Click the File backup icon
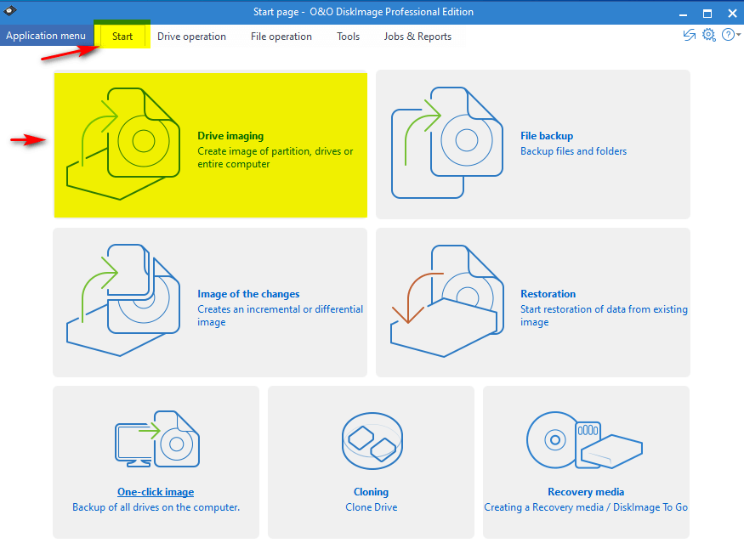Viewport: 744px width, 560px height. pos(447,142)
